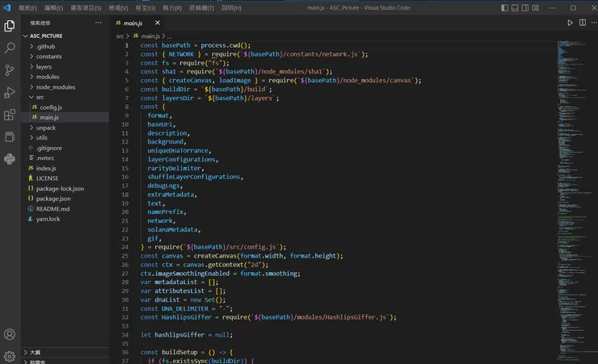
Task: Open the Python icon in activity bar
Action: (10, 159)
